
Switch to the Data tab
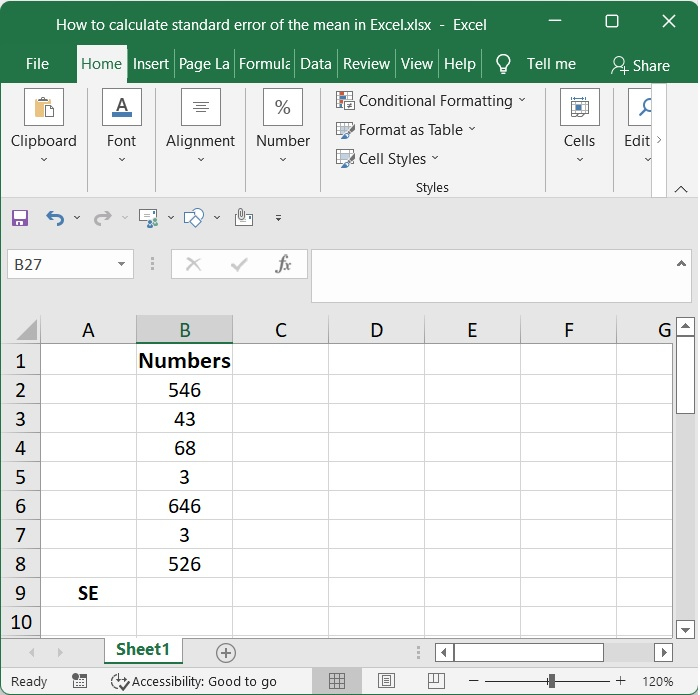(315, 64)
